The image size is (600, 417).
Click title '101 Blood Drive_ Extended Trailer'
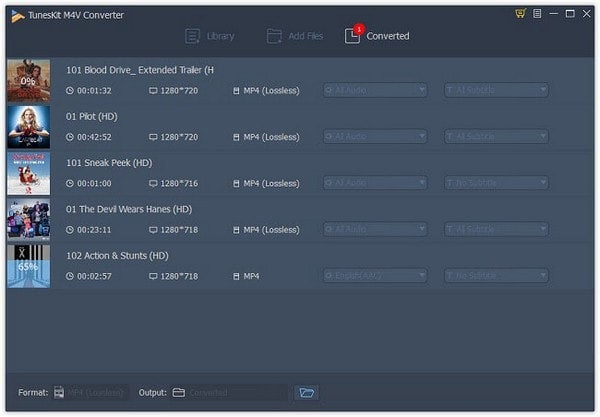(x=140, y=70)
